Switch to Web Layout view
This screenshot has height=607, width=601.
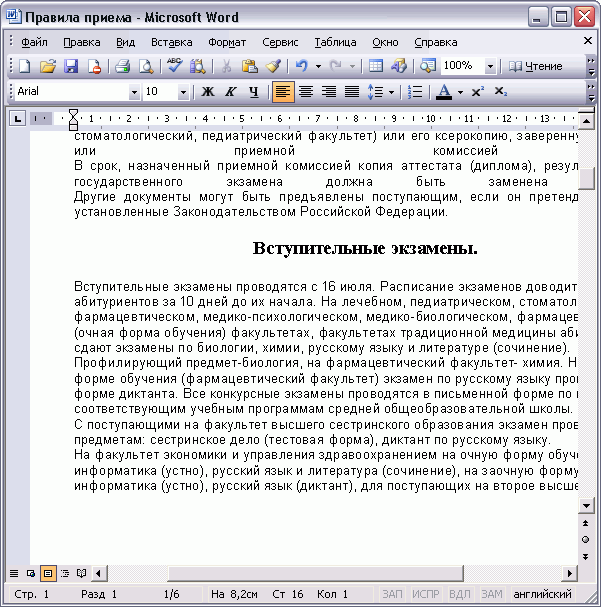tap(31, 573)
